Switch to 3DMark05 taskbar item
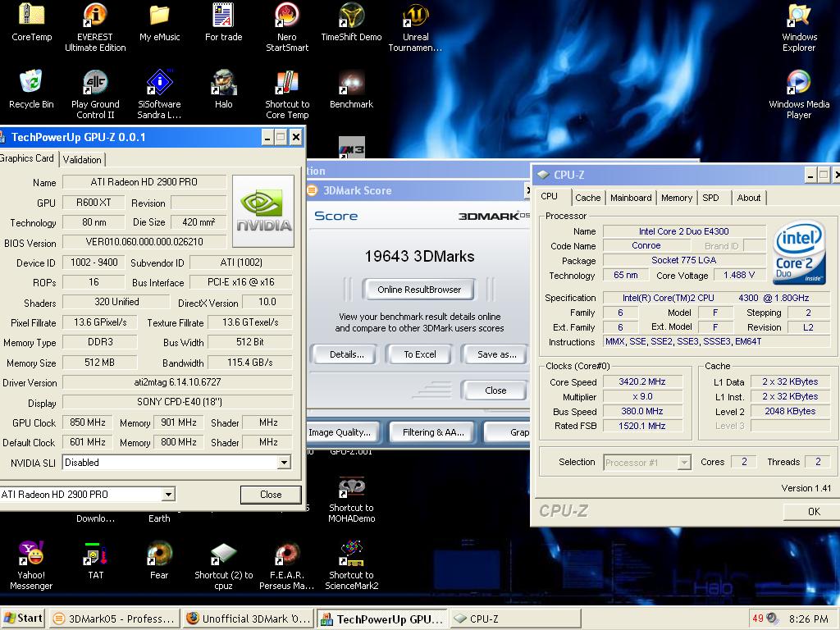 pos(114,619)
